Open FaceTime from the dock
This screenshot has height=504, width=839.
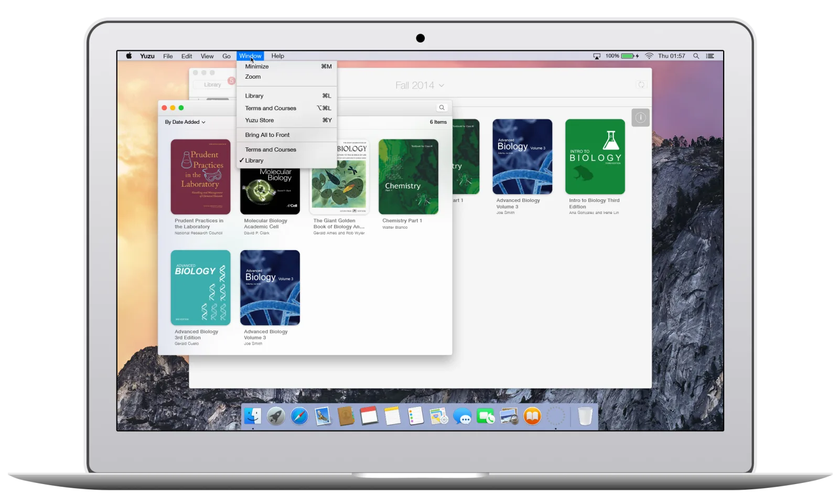click(x=486, y=417)
